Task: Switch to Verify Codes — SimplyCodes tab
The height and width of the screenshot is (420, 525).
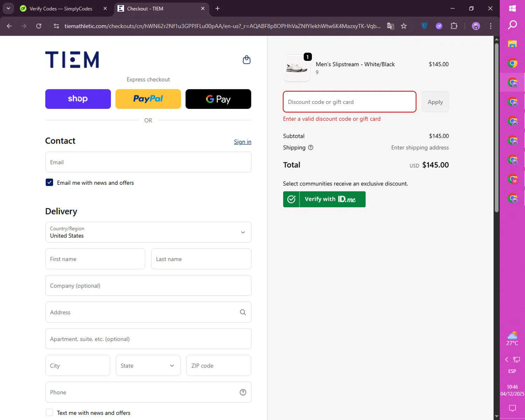Action: (x=61, y=8)
